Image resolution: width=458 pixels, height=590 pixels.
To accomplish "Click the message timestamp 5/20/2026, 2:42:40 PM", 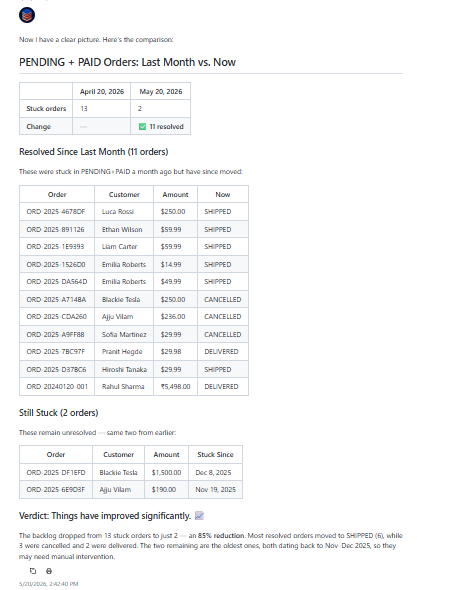I will click(49, 584).
